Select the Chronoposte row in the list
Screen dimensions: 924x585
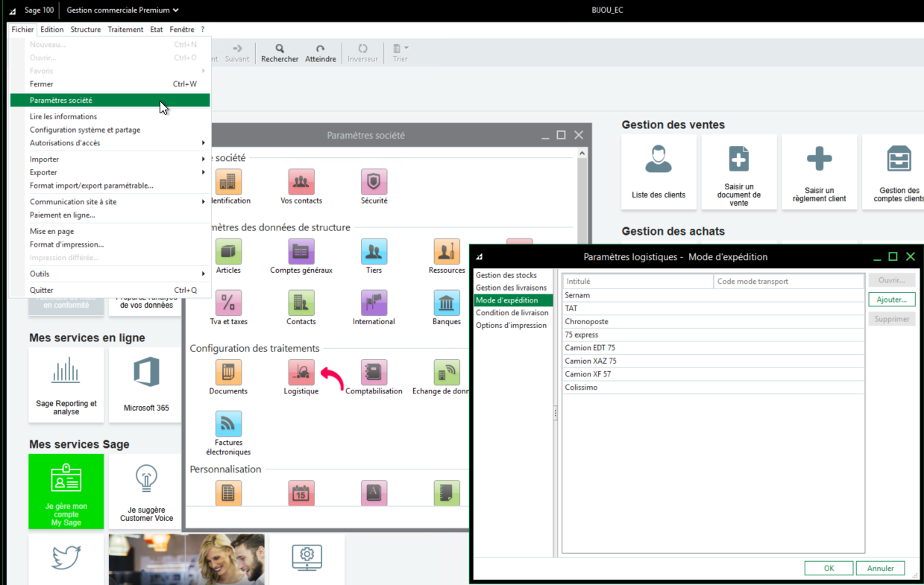[x=586, y=322]
